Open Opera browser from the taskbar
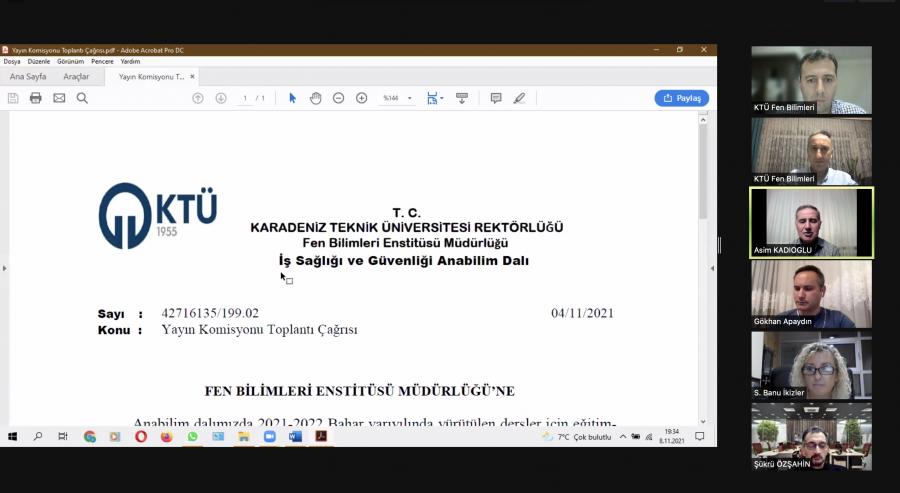 pos(141,437)
